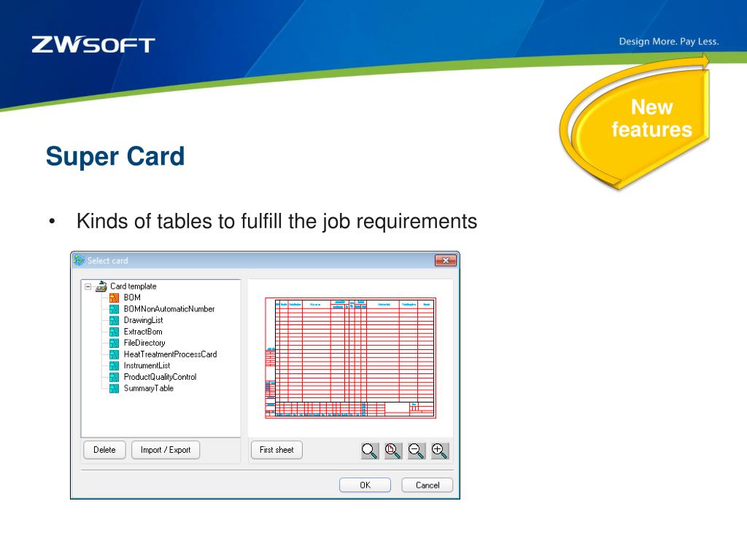Click the SummaryTable table icon
Screen dimensions: 747x560
click(115, 389)
